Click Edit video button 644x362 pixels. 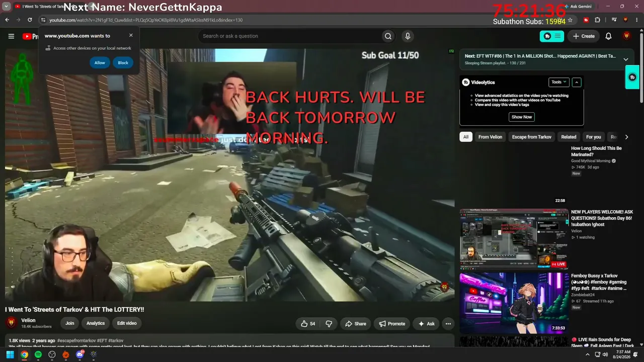(x=127, y=323)
